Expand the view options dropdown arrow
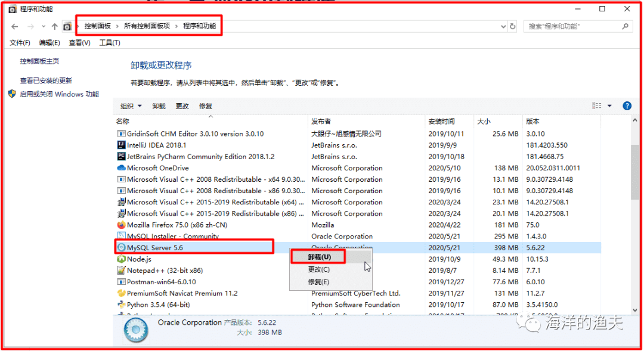Viewport: 644px width, 351px height. coord(609,106)
